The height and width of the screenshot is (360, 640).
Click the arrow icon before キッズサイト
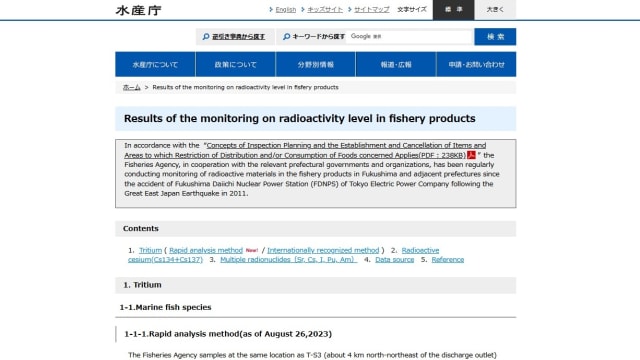pos(303,9)
